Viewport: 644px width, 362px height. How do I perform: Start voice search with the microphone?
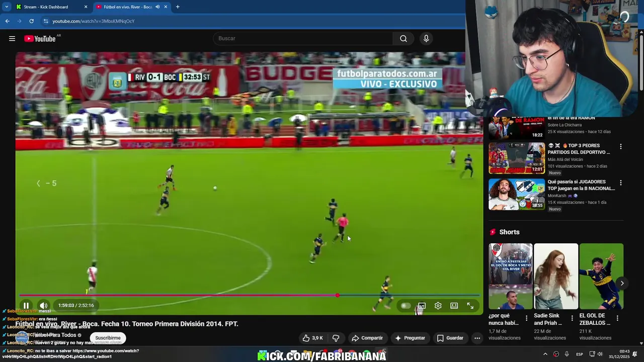click(426, 39)
